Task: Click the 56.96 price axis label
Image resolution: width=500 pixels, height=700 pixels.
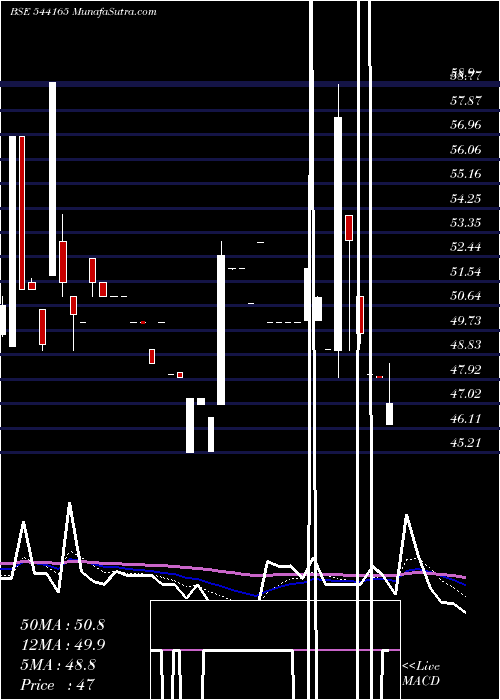Action: (466, 125)
